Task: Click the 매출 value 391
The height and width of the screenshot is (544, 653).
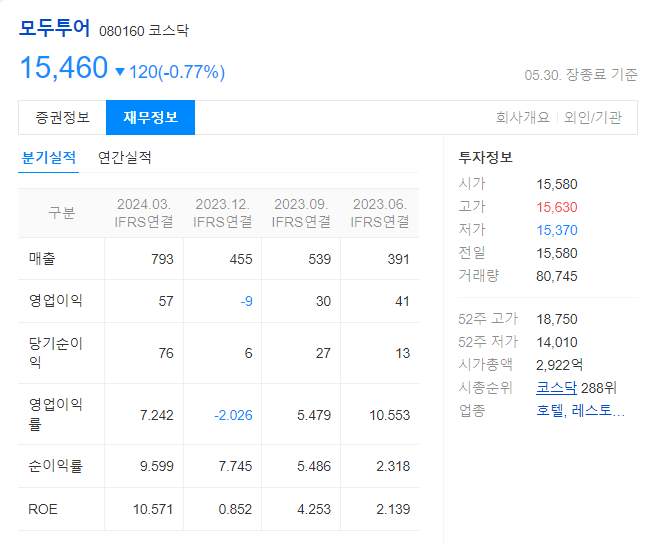Action: 399,259
